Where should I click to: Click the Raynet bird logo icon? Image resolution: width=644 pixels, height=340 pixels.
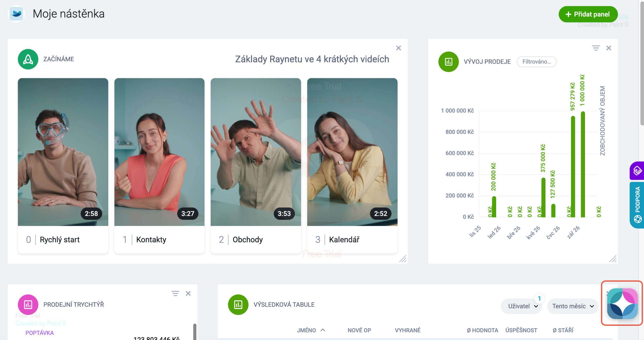pyautogui.click(x=16, y=14)
